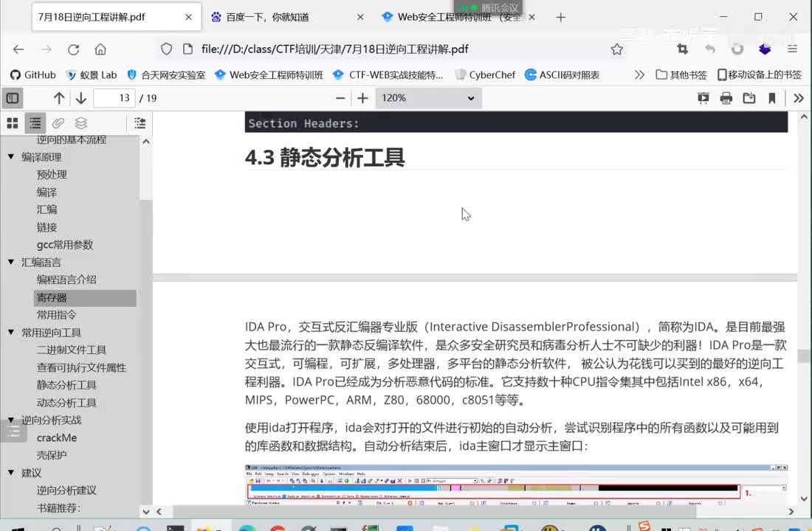Click the current view bookmark icon
The width and height of the screenshot is (812, 531).
[771, 98]
